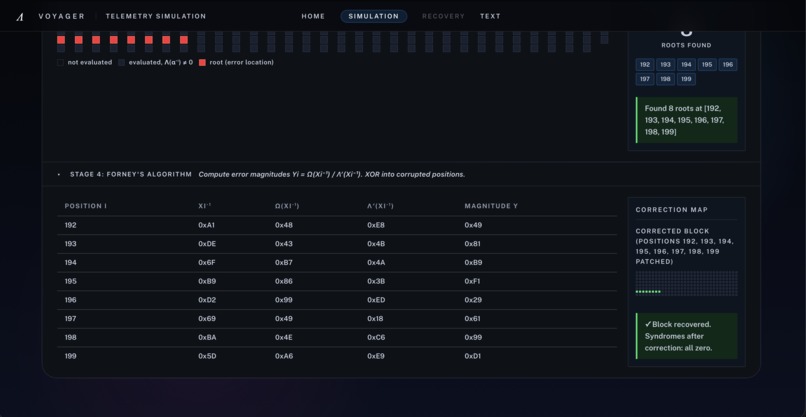Click the POSITION I column header
The image size is (806, 417).
86,206
